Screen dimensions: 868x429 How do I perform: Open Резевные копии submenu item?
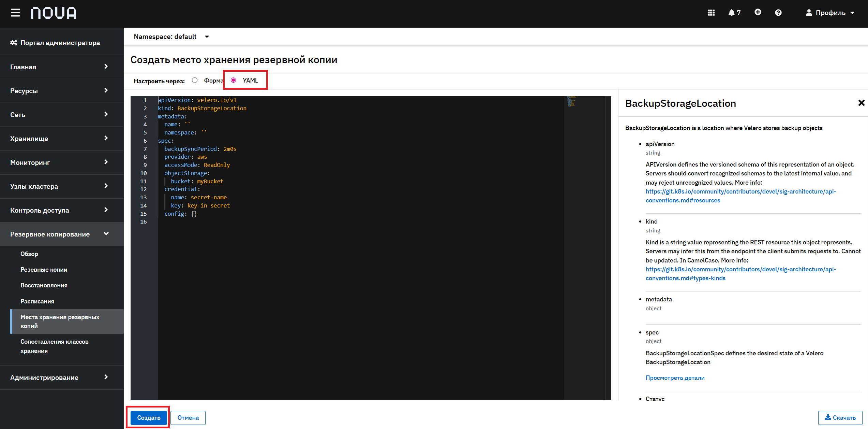pyautogui.click(x=44, y=270)
